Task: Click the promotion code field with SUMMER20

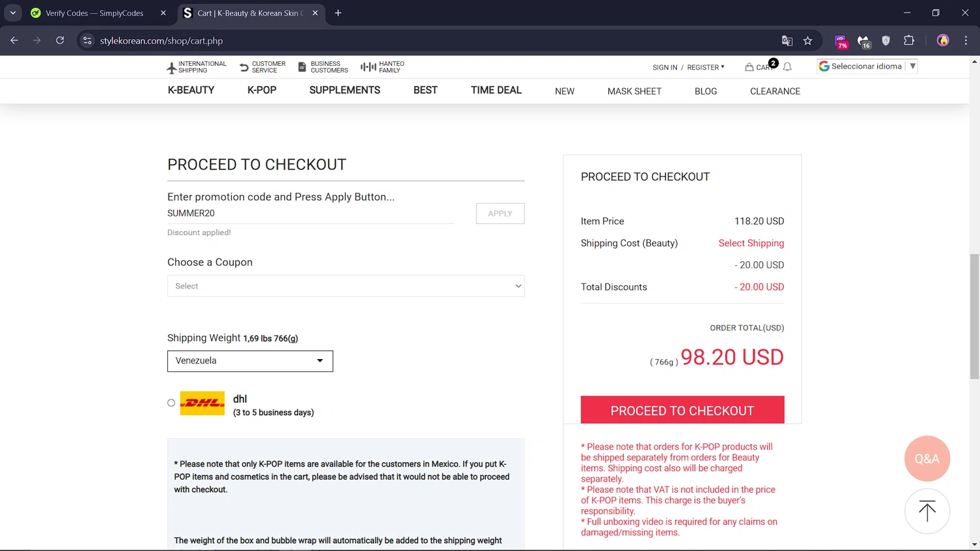Action: 310,213
